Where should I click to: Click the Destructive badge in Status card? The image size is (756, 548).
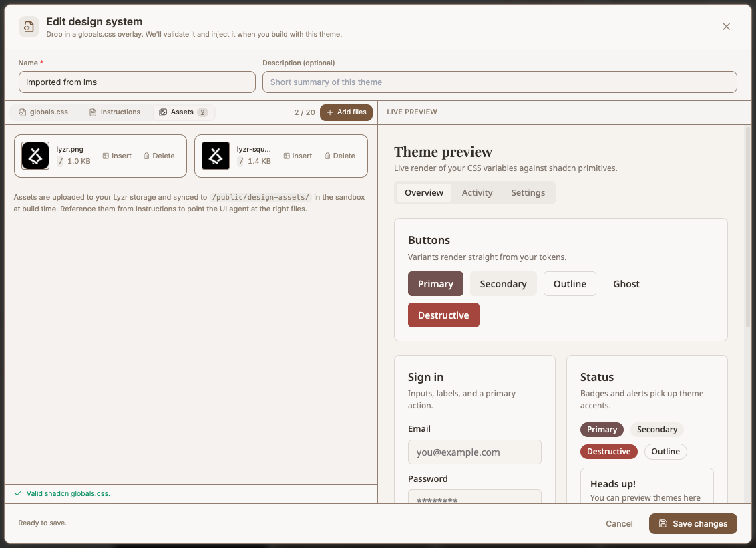pos(608,452)
